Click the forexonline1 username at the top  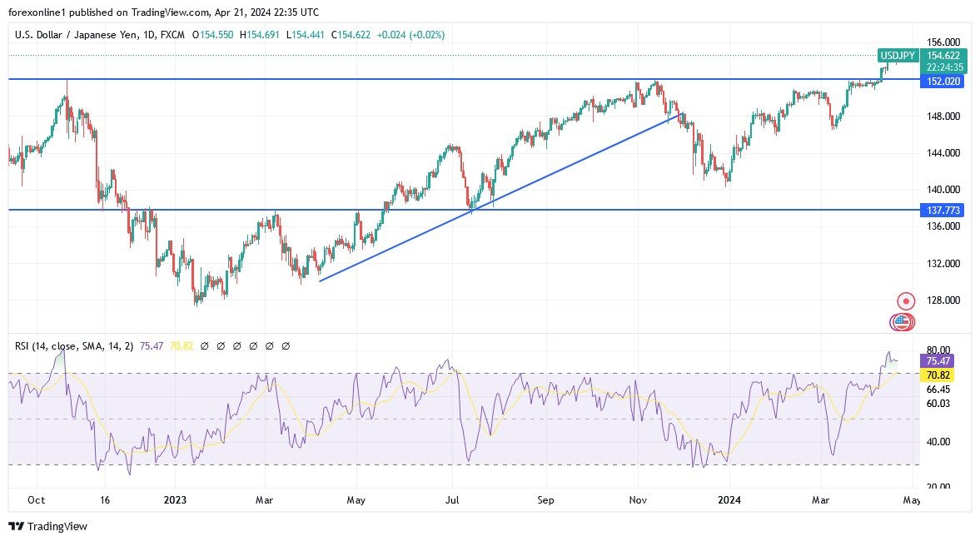tap(37, 12)
